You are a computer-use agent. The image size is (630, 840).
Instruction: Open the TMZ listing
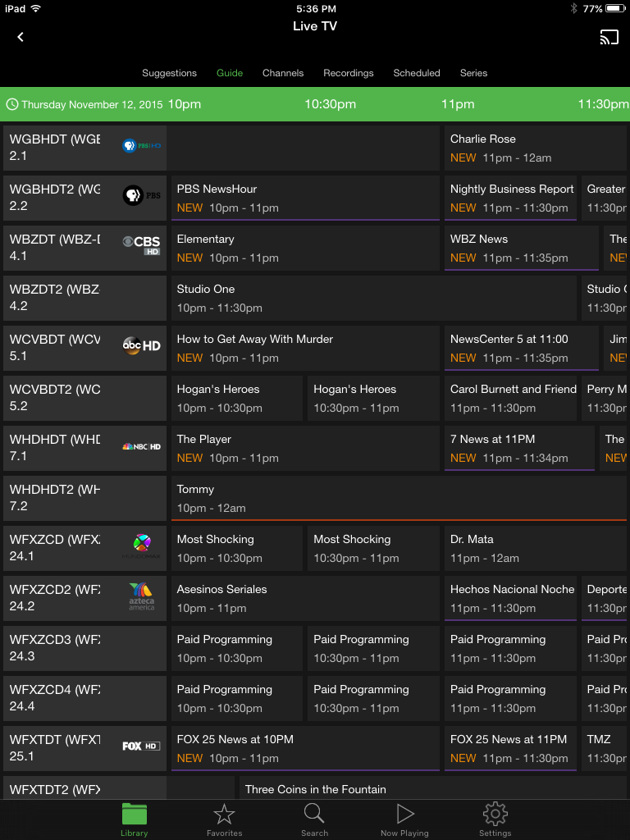[x=605, y=748]
